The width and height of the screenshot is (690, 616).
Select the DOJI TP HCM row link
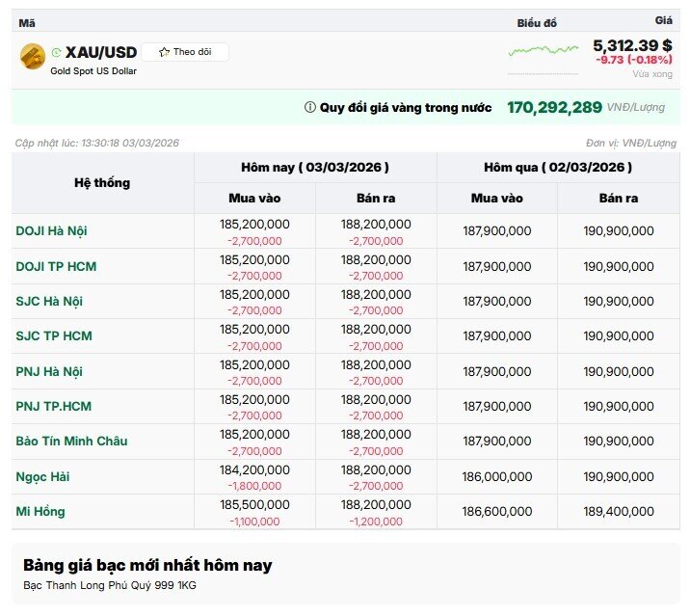pyautogui.click(x=56, y=266)
